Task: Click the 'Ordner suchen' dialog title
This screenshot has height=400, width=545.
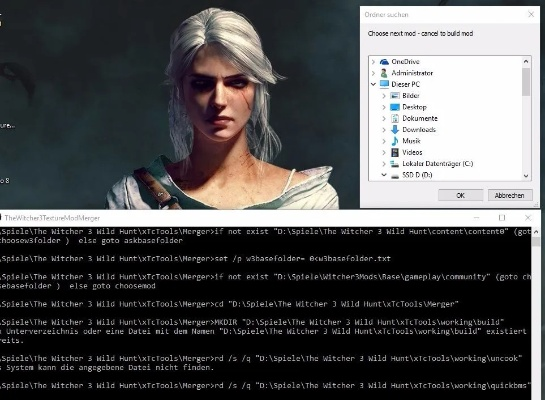Action: 387,15
